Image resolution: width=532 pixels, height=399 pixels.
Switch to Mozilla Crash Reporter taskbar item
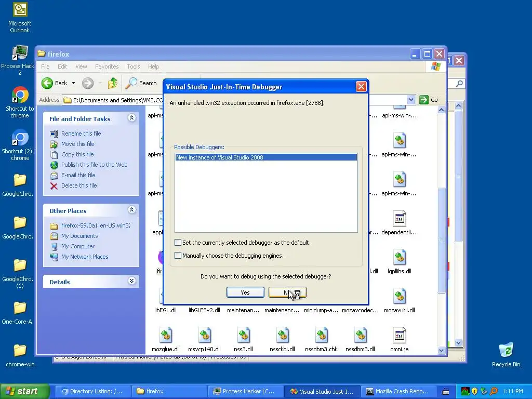[x=398, y=391]
